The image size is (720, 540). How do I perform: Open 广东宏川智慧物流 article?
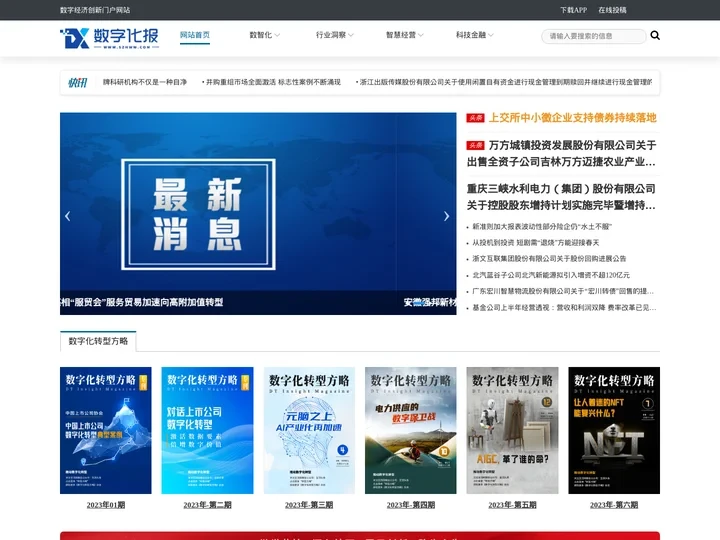563,291
